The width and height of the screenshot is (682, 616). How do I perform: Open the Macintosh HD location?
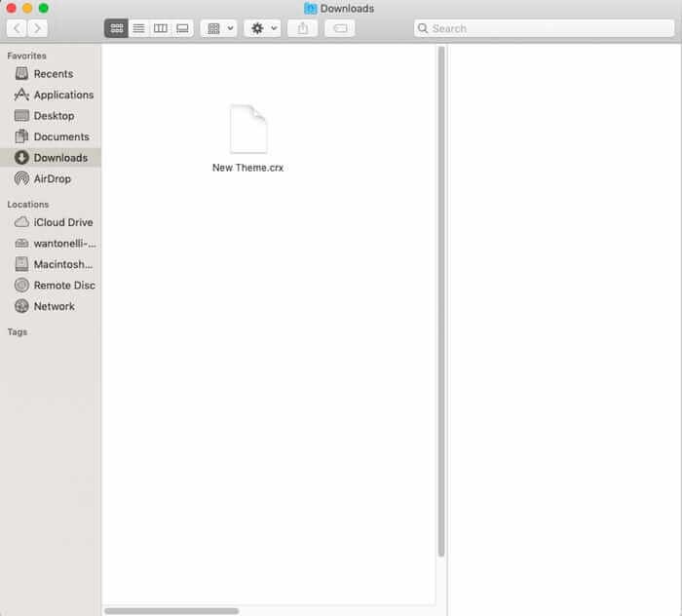click(x=51, y=264)
